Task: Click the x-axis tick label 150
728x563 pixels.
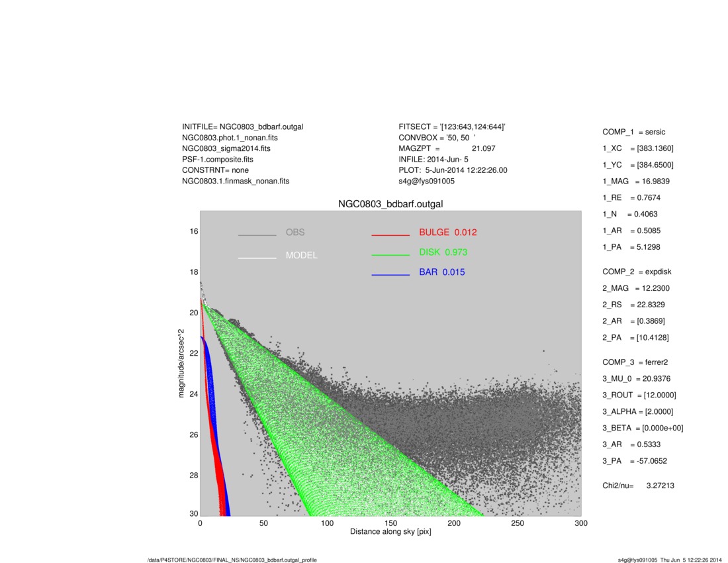Action: [x=390, y=523]
